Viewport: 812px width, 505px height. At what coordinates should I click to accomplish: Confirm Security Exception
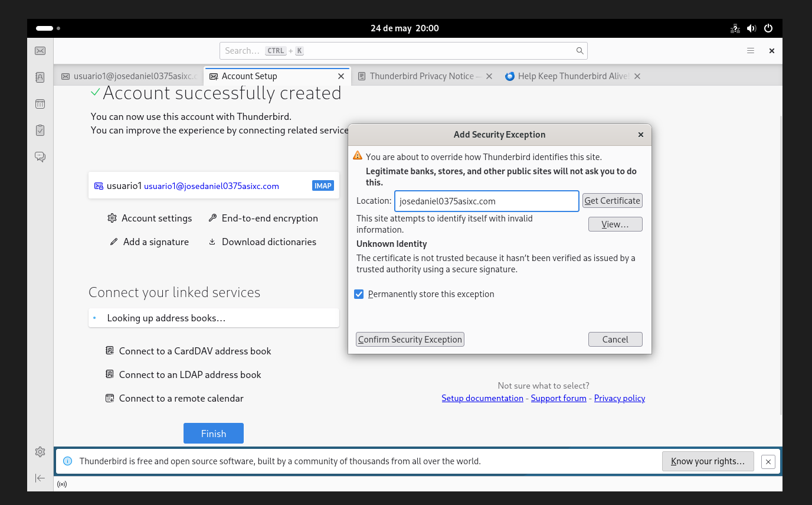coord(410,340)
